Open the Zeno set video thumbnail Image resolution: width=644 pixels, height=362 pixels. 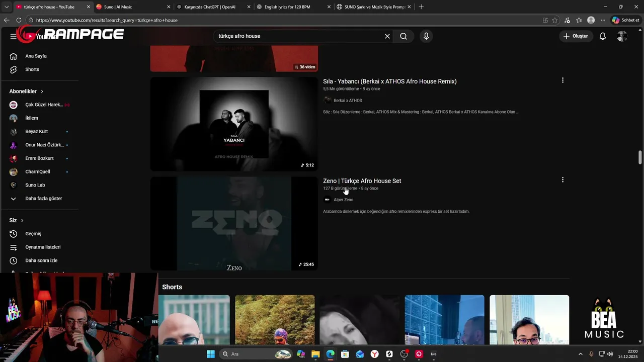point(234,224)
